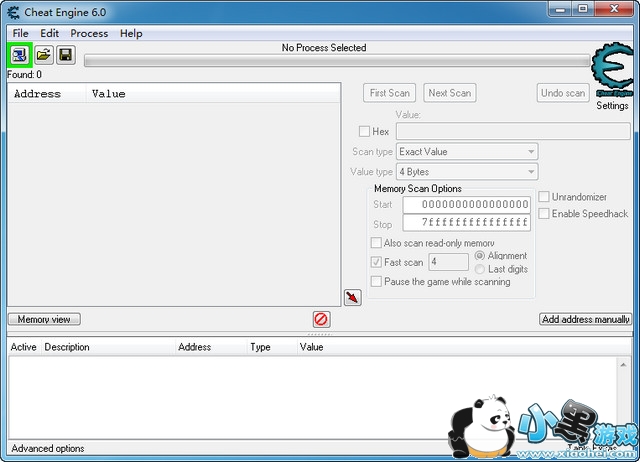Click the Value input field

coord(513,131)
